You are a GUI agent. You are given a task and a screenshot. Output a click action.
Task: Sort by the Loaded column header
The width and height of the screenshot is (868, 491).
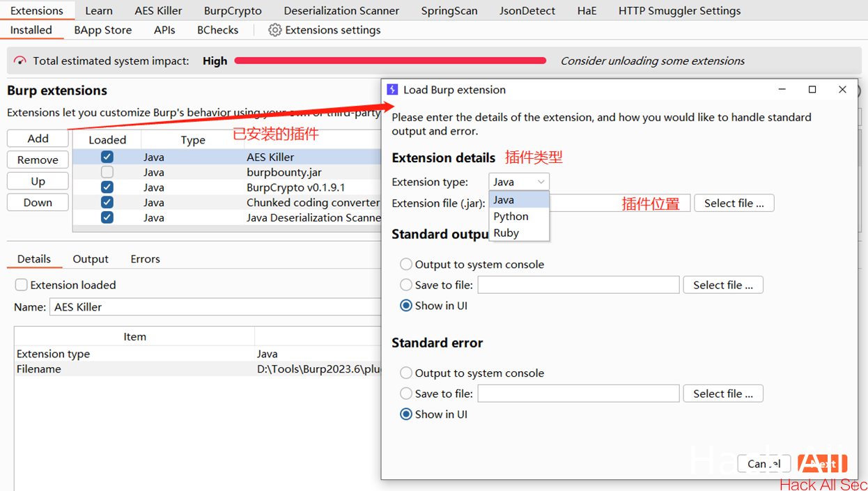(107, 140)
